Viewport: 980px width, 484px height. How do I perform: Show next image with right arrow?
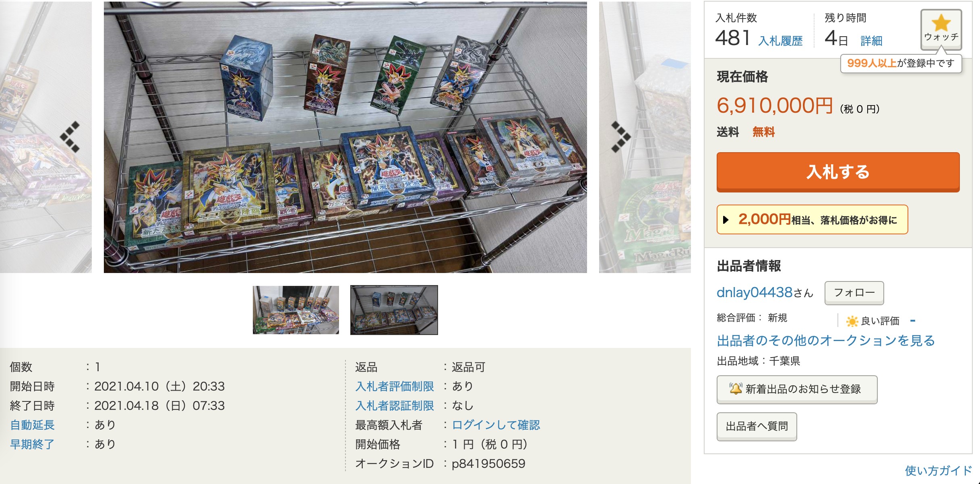(x=621, y=137)
